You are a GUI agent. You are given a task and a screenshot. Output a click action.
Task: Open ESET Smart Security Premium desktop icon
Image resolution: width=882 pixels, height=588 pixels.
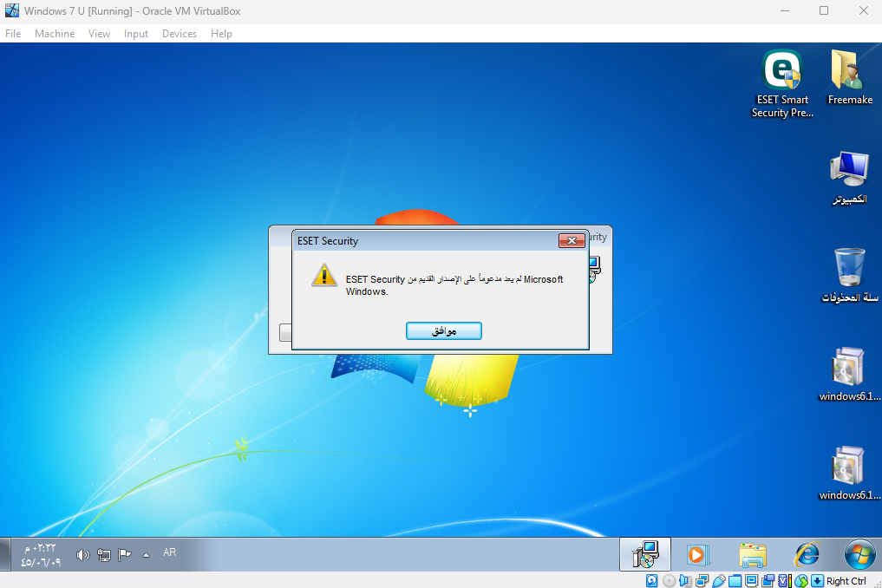[782, 83]
